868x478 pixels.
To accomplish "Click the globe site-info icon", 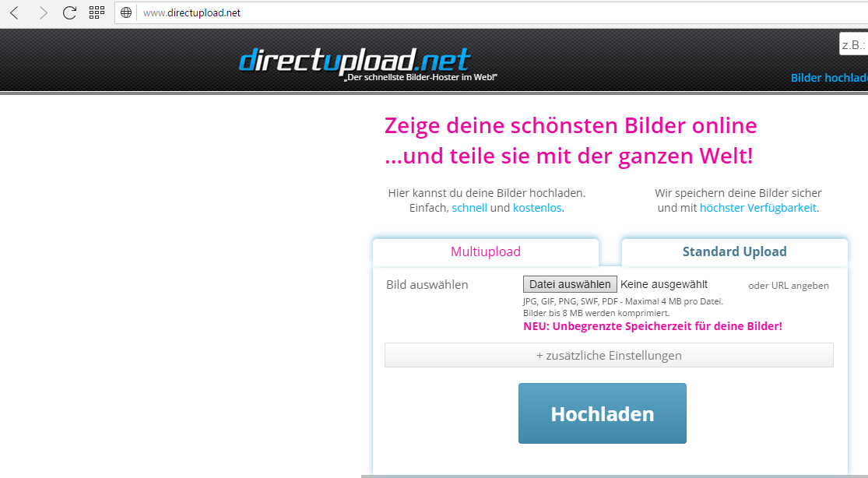I will pyautogui.click(x=126, y=12).
